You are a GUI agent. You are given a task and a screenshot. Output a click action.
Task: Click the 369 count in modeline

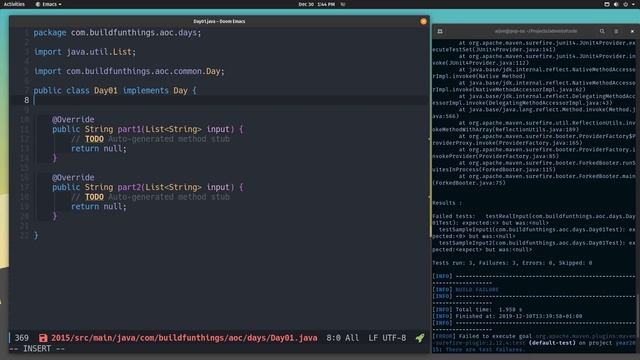tap(22, 338)
